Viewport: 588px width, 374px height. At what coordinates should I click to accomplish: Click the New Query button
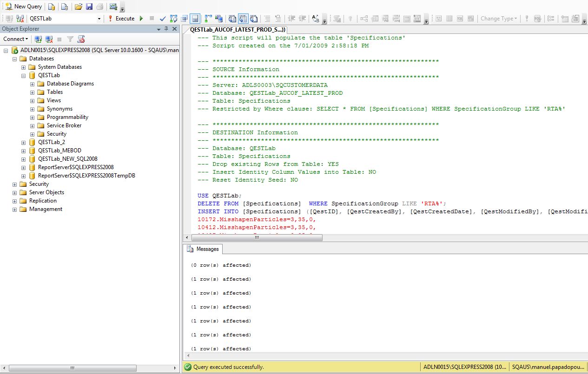pyautogui.click(x=23, y=7)
